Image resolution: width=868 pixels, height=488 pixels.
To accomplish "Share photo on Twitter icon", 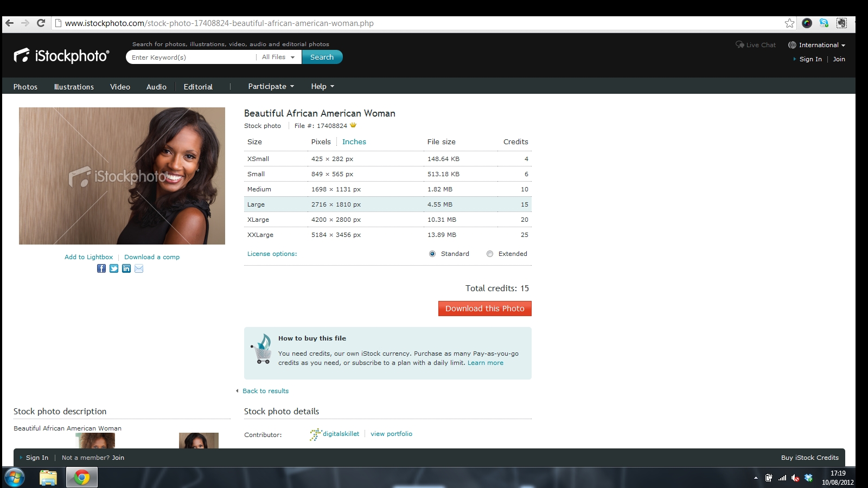I will tap(114, 268).
